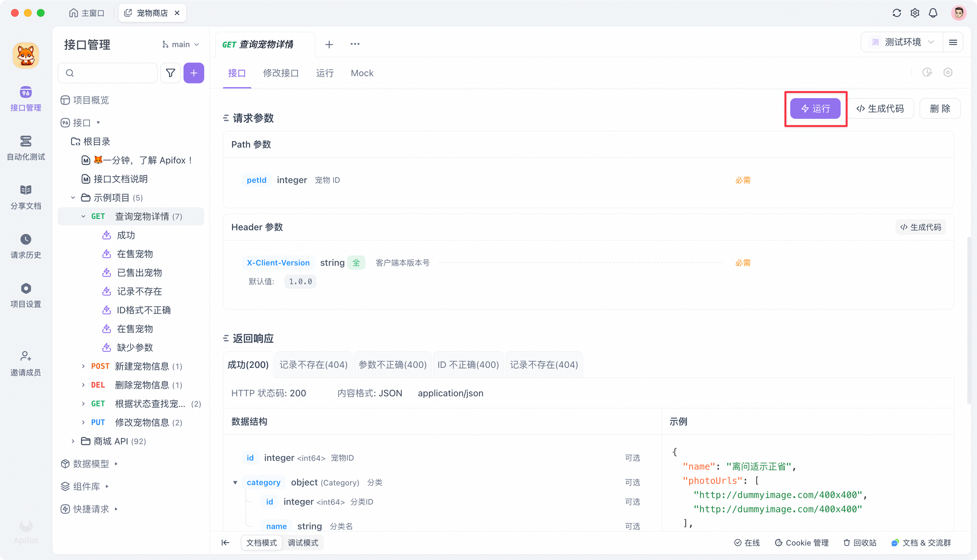Open the 自动化测试 panel in the sidebar
The width and height of the screenshot is (977, 560).
(x=26, y=148)
